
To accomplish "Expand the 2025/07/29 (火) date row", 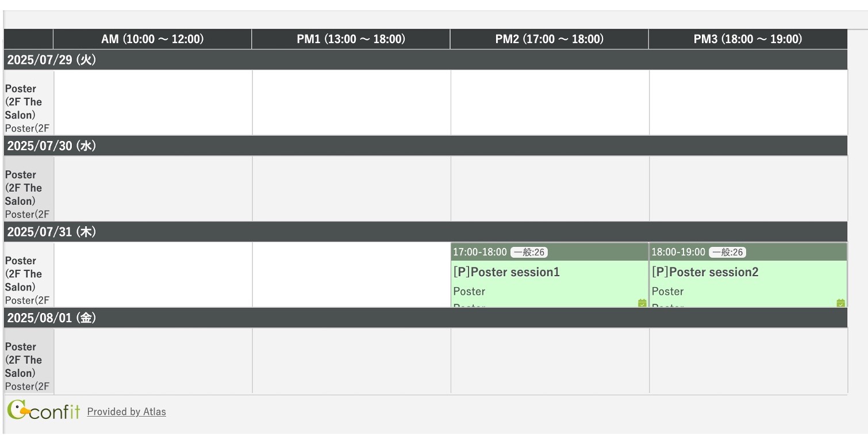I will click(x=425, y=60).
